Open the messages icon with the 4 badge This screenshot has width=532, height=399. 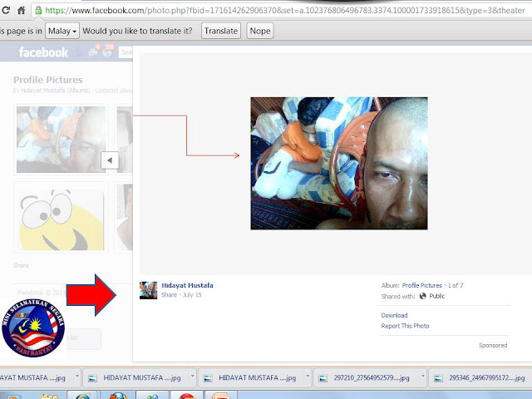[x=94, y=52]
